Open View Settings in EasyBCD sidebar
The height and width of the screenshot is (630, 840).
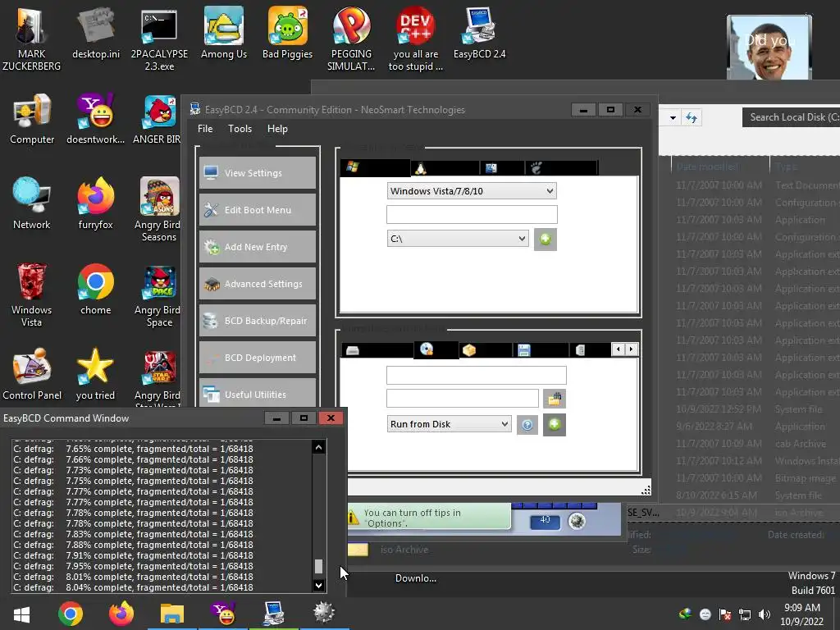[258, 172]
